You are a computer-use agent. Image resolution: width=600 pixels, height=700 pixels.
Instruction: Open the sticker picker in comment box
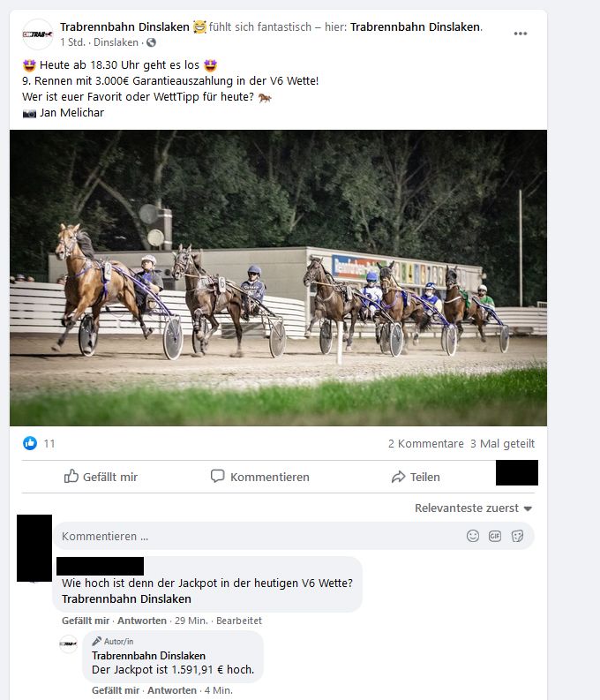(517, 536)
